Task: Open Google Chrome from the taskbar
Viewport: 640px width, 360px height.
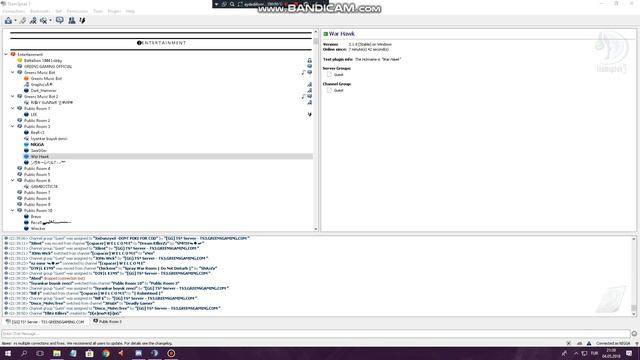Action: point(106,353)
